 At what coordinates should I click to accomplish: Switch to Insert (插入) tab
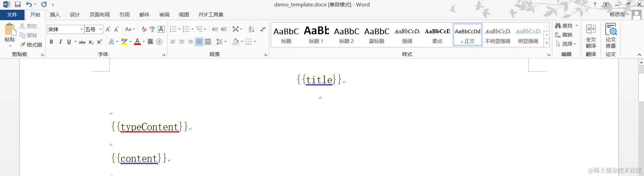pyautogui.click(x=55, y=15)
